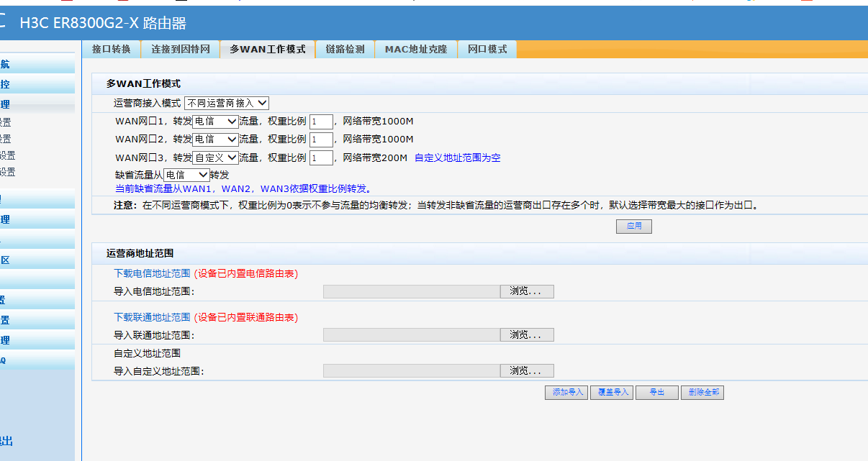Switch to the 接口转换 tab
The image size is (868, 461).
(111, 49)
